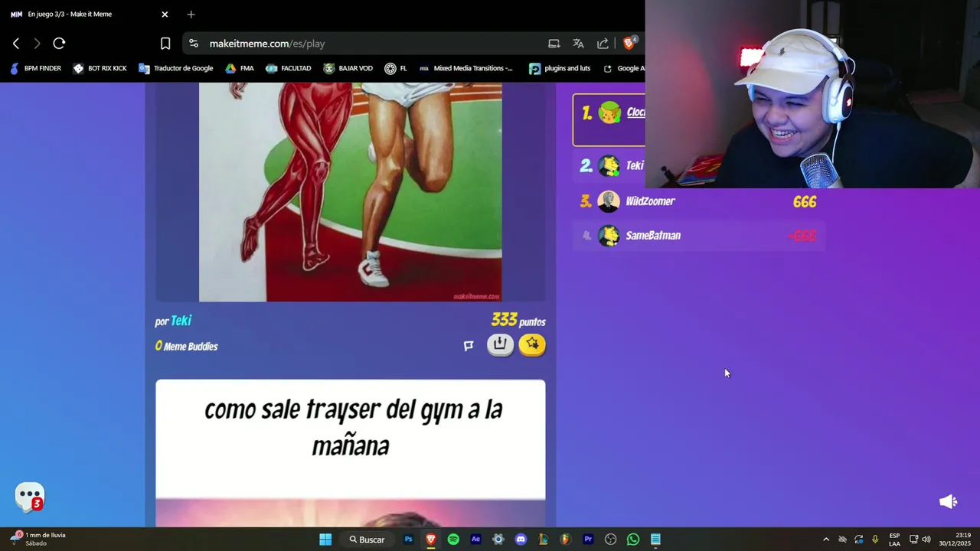This screenshot has height=551, width=980.
Task: Open After Effects from the taskbar
Action: coord(475,540)
